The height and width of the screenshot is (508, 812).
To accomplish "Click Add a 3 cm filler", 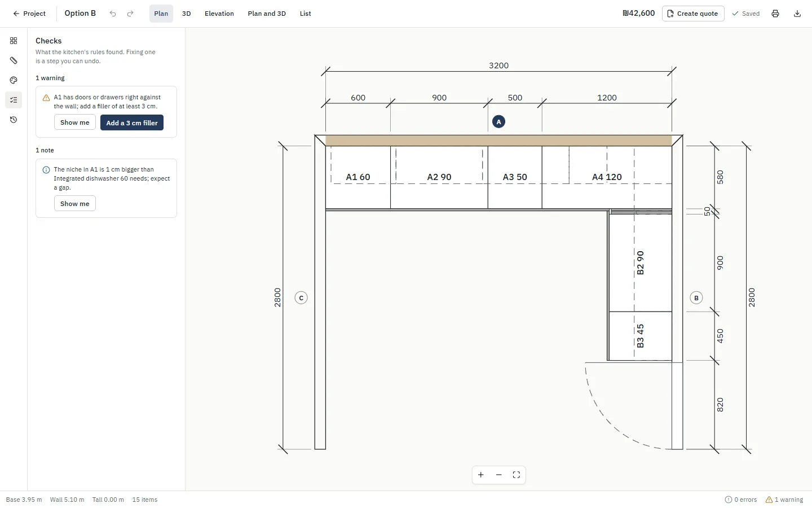I will tap(132, 122).
